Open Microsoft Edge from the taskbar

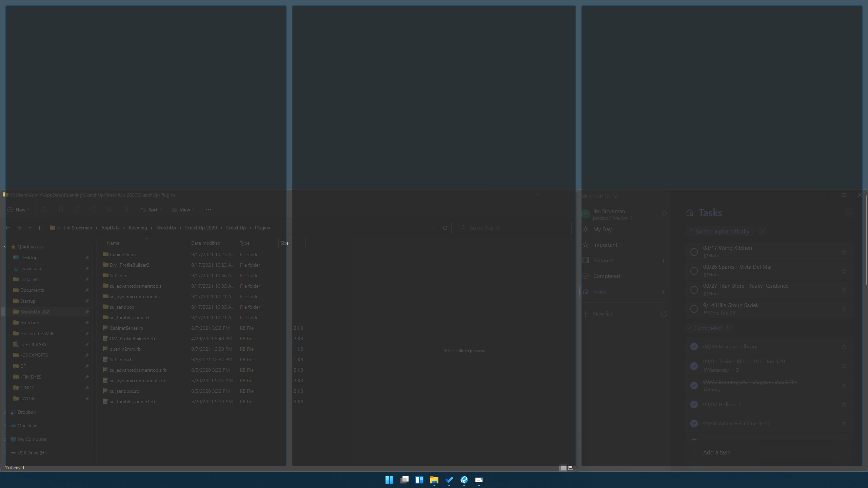click(x=464, y=480)
